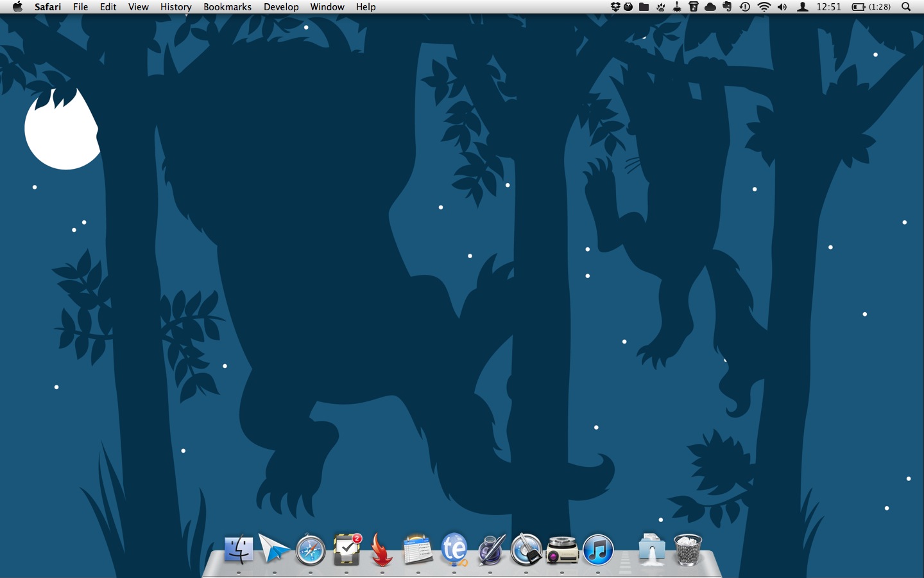Open Safari compass icon in Dock
This screenshot has width=924, height=578.
(x=311, y=550)
